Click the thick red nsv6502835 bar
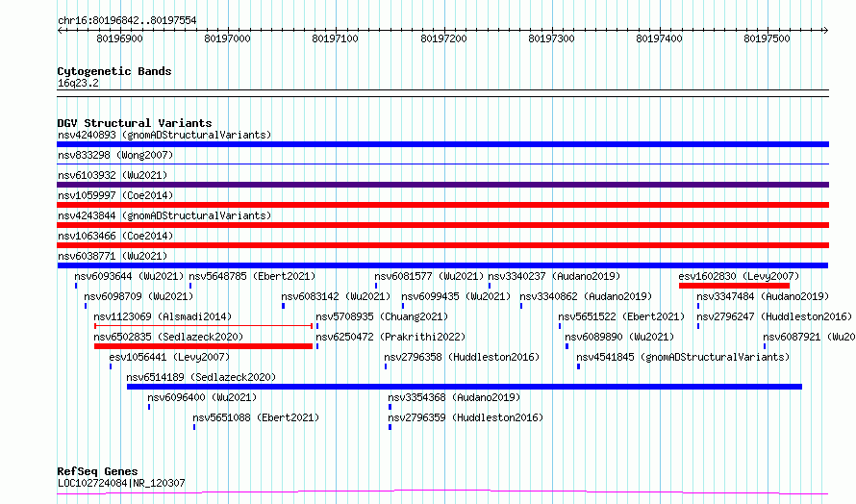 203,346
